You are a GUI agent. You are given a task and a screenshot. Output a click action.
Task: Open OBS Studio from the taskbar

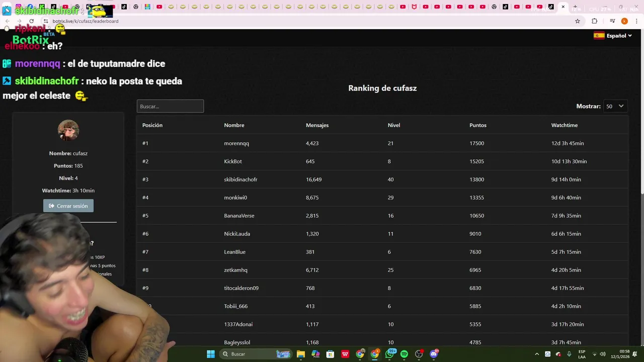click(x=419, y=354)
